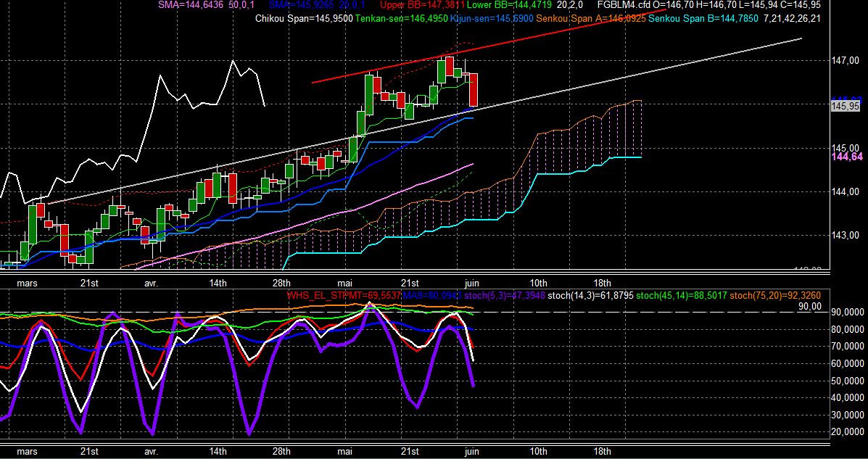The width and height of the screenshot is (868, 459).
Task: Click the H=146,70 high value
Action: click(715, 4)
